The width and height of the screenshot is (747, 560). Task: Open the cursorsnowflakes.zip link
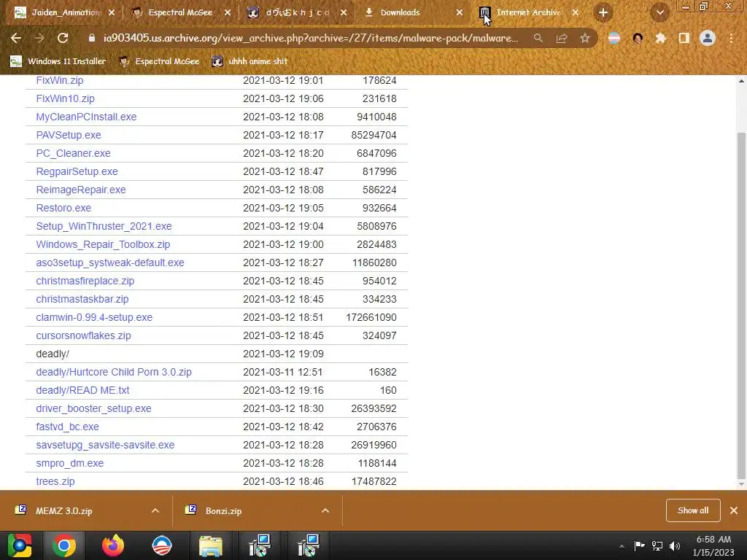point(83,335)
